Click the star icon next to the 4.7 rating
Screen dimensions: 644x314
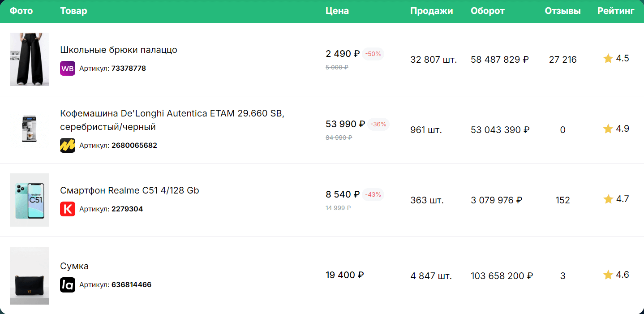tap(608, 199)
